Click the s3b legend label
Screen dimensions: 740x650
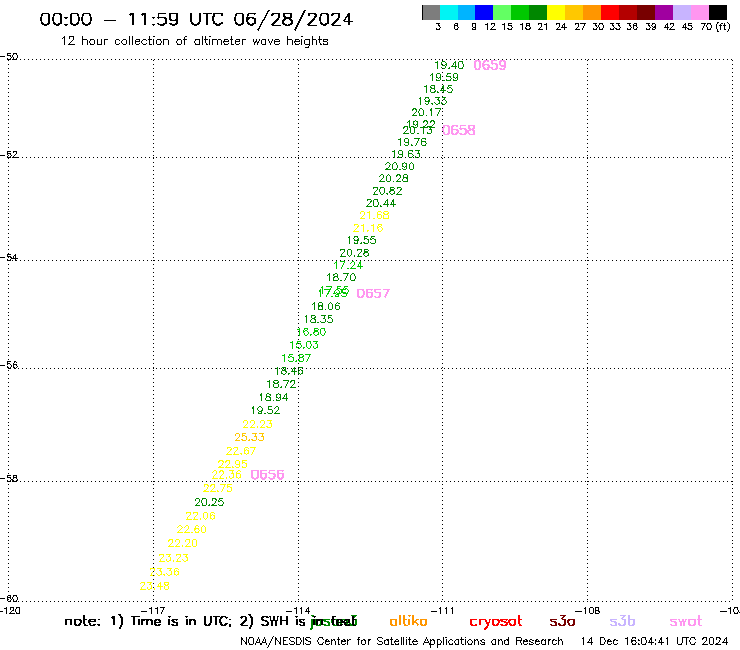622,621
